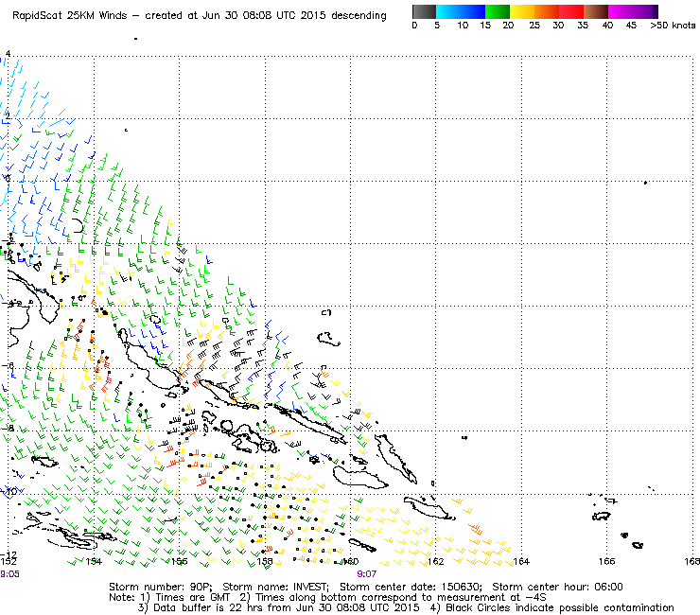This screenshot has height=615, width=700.
Task: Click 'Jun 30 08:08 UTC 2015' in the title line
Action: click(x=265, y=15)
